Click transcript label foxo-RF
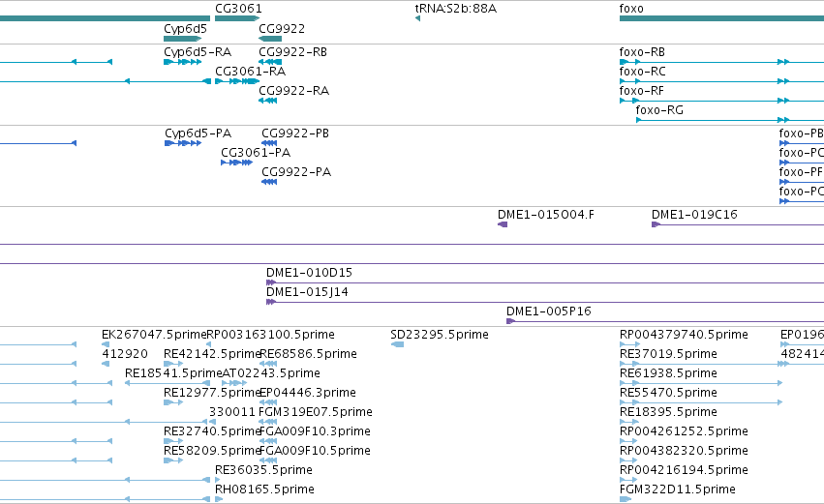This screenshot has width=824, height=504. click(x=641, y=90)
